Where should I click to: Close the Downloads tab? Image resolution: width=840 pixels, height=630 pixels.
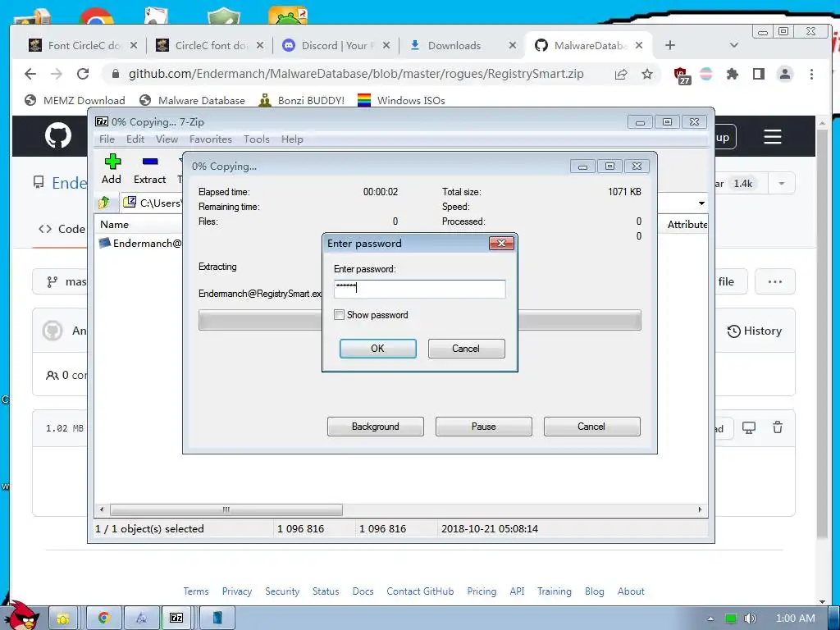click(x=513, y=46)
